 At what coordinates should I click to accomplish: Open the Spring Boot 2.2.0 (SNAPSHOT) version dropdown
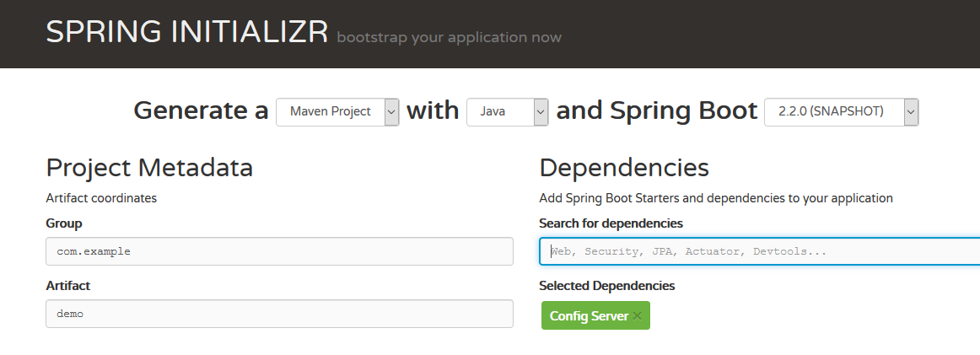coord(841,112)
